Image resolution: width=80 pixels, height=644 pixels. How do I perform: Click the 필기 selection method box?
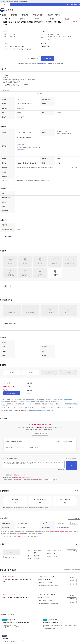coord(49,373)
